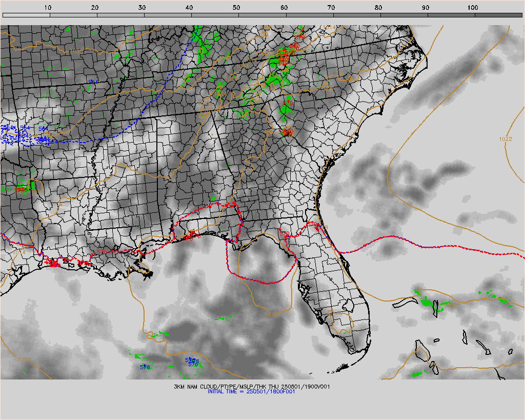This screenshot has height=420, width=525.
Task: Click the blue INITIAL TIME = 250501/1800F001 text
Action: pyautogui.click(x=251, y=391)
